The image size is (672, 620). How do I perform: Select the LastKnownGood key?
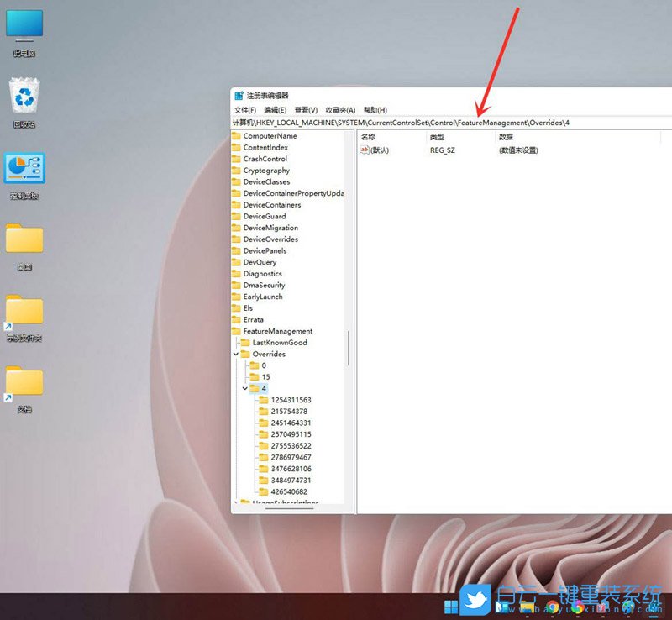pos(280,343)
